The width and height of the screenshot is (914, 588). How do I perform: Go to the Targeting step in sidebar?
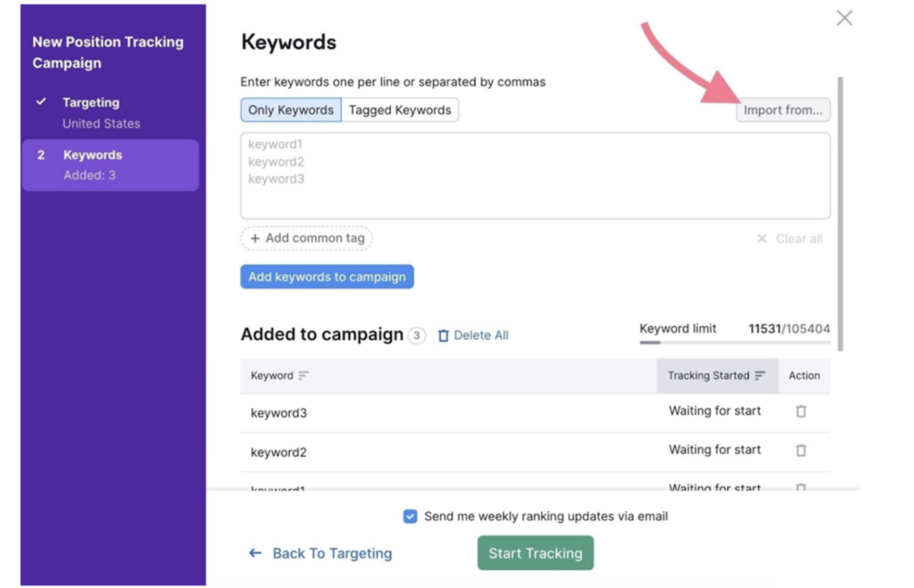tap(91, 103)
